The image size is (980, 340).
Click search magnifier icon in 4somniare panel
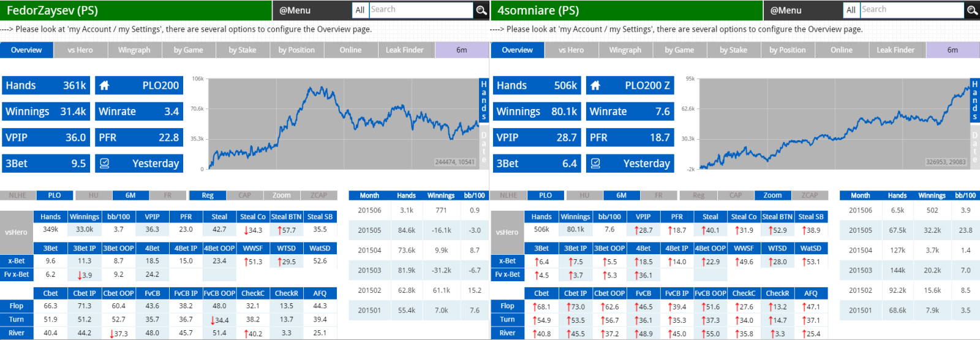tap(972, 10)
